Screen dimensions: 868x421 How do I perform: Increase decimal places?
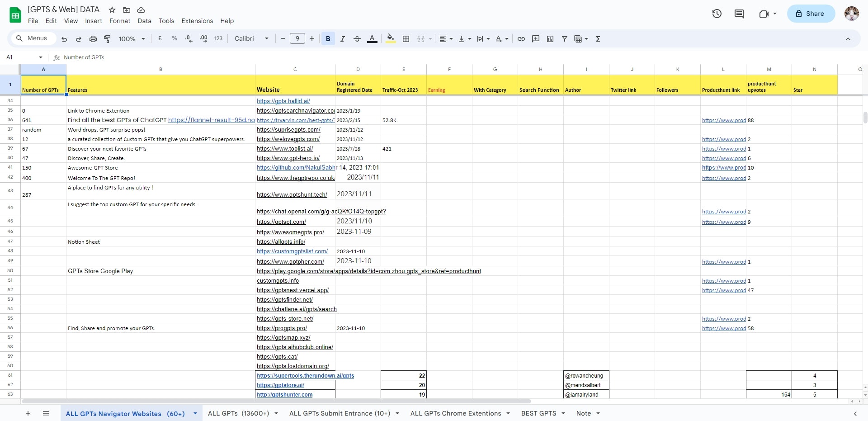click(203, 39)
